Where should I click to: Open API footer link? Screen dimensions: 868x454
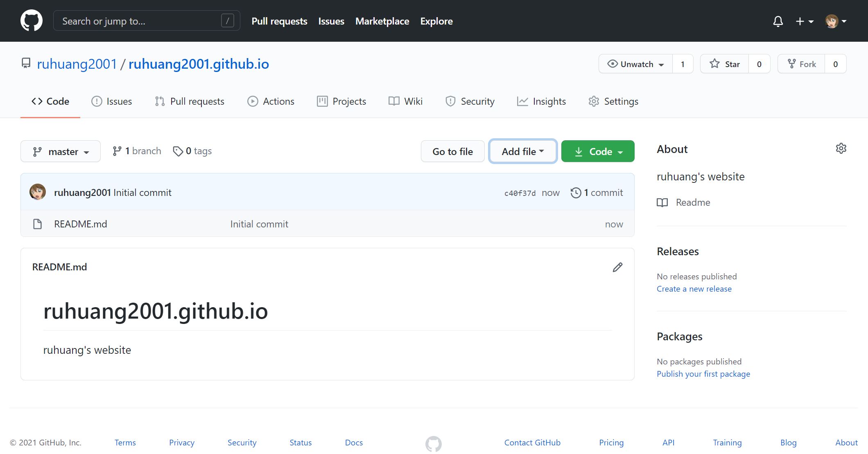click(668, 443)
